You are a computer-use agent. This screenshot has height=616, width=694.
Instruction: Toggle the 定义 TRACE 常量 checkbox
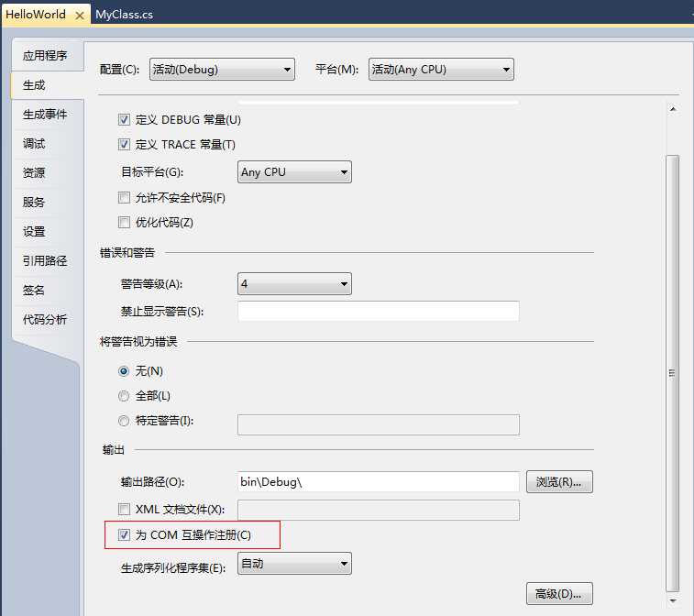124,144
